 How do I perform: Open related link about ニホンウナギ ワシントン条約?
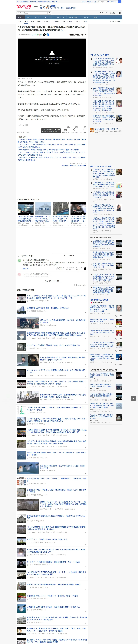[x=52, y=146]
